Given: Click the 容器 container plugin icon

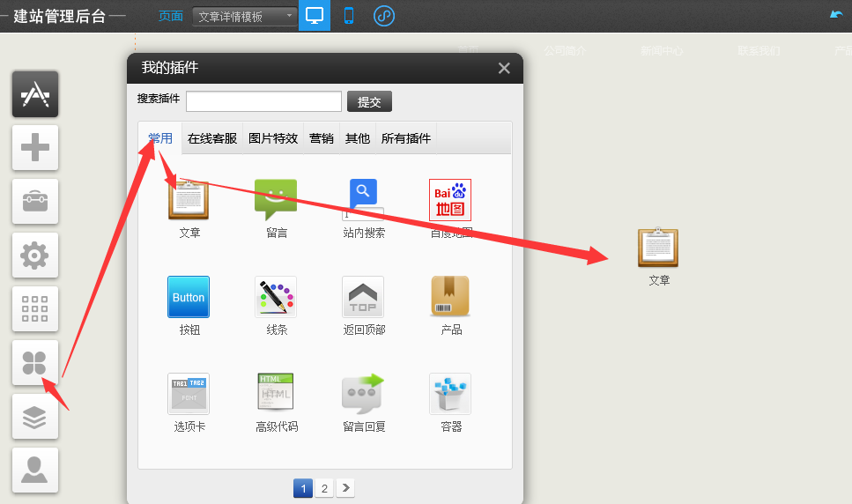Looking at the screenshot, I should 450,394.
